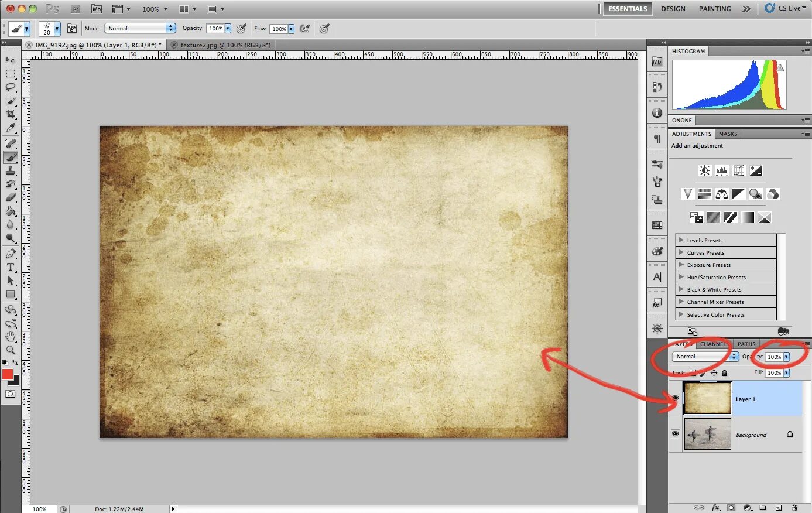The image size is (812, 513).
Task: Open the layer Opacity slider dropdown
Action: pos(786,357)
